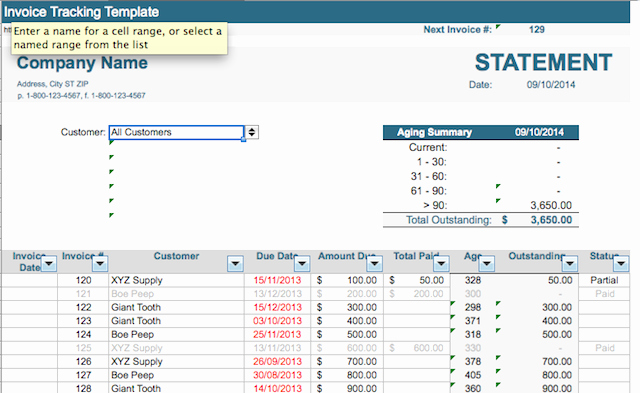
Task: Open the Invoice # column filter arrow
Action: coord(100,264)
